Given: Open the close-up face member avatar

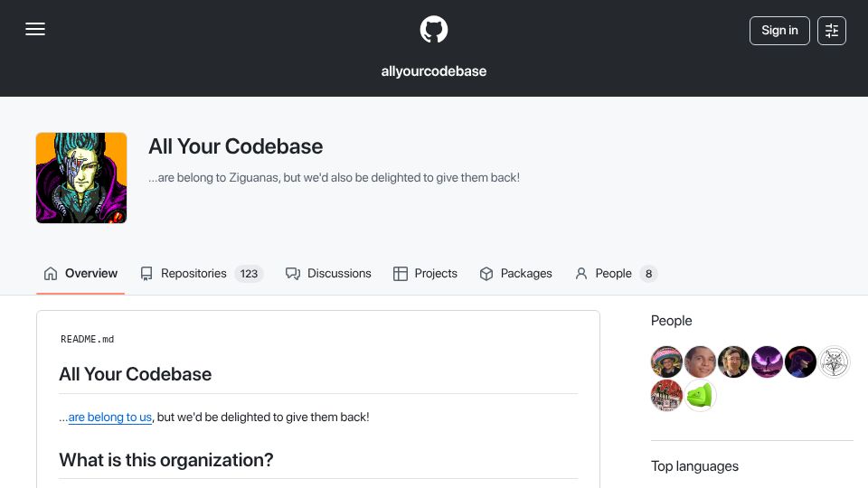Looking at the screenshot, I should 700,361.
